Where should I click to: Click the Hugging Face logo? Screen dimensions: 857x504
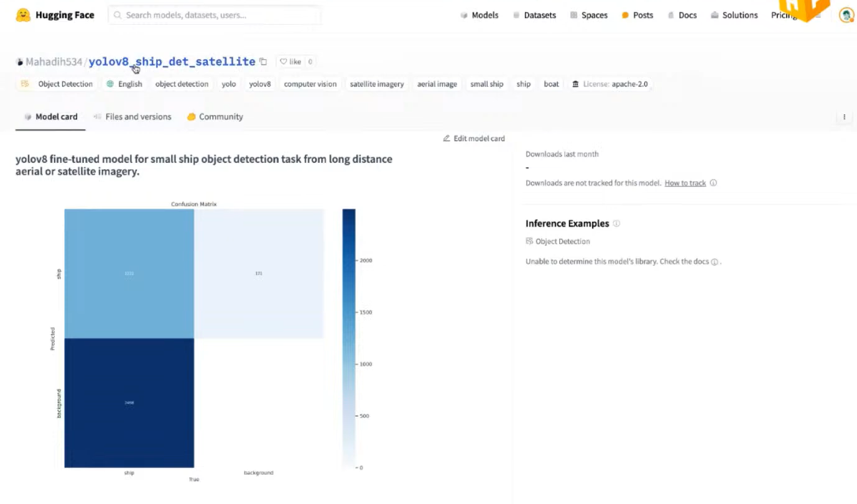55,15
